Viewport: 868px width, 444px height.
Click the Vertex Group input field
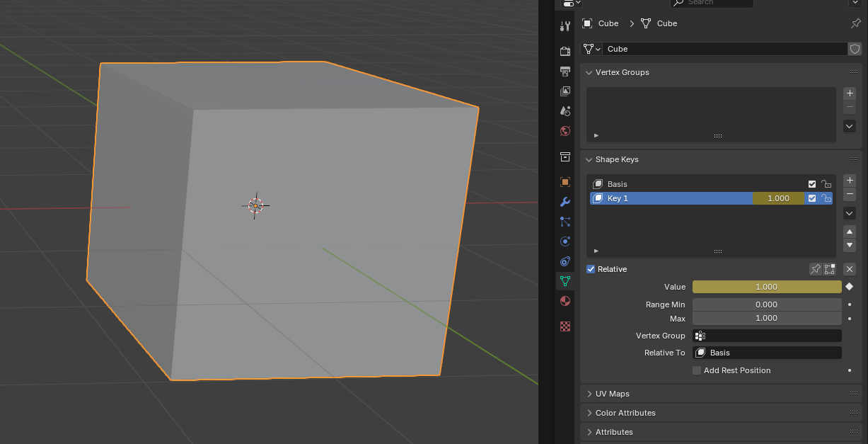(x=767, y=336)
